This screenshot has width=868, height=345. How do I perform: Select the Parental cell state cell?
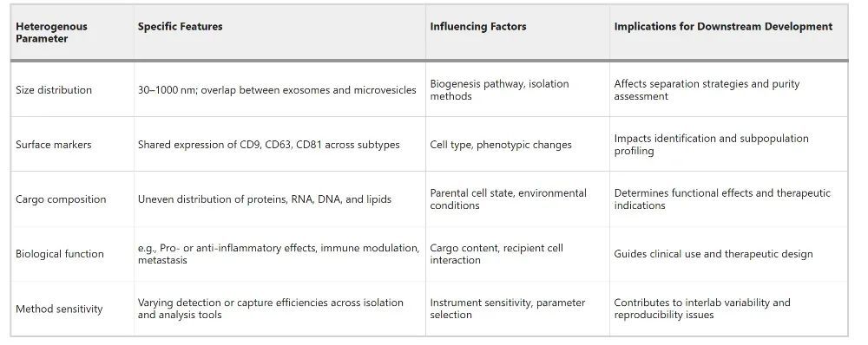click(x=508, y=199)
